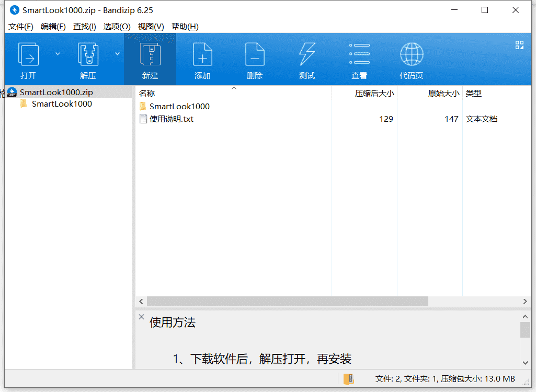Expand the Open button dropdown arrow
536x392 pixels.
pos(58,54)
